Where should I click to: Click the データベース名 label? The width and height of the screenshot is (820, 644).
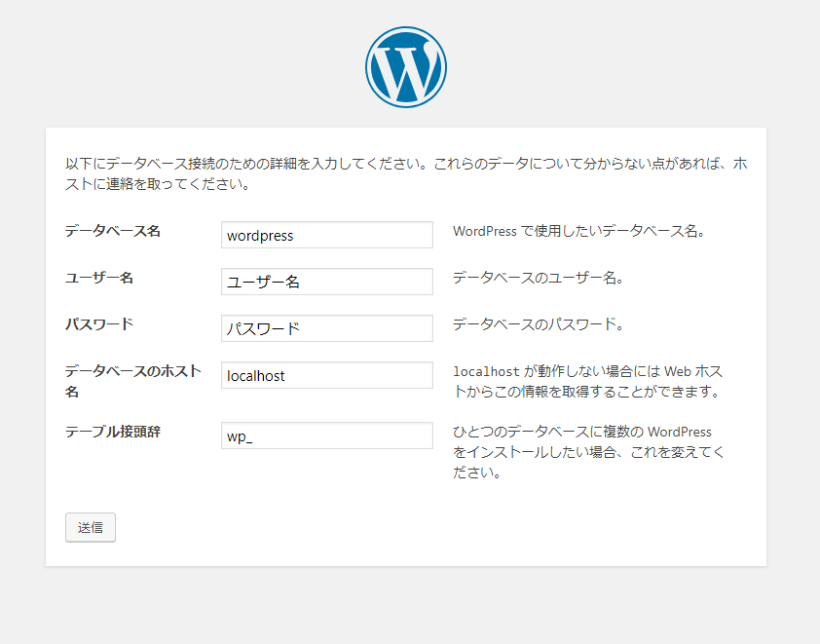[x=112, y=231]
